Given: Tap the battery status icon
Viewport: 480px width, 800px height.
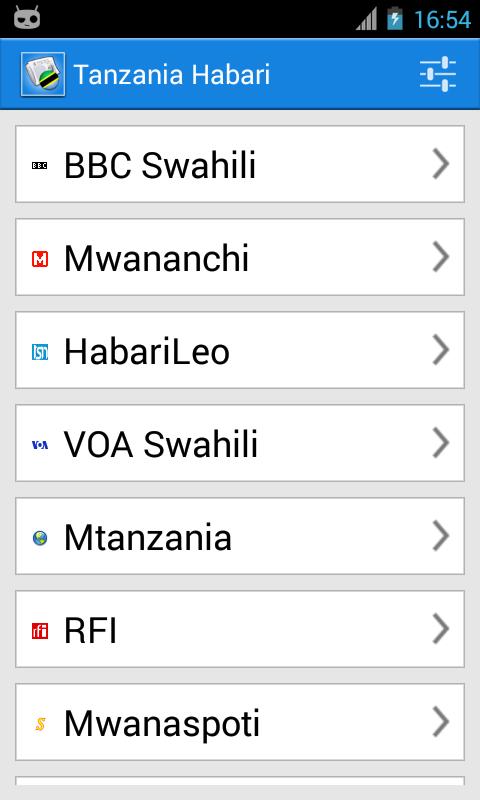Looking at the screenshot, I should 394,19.
